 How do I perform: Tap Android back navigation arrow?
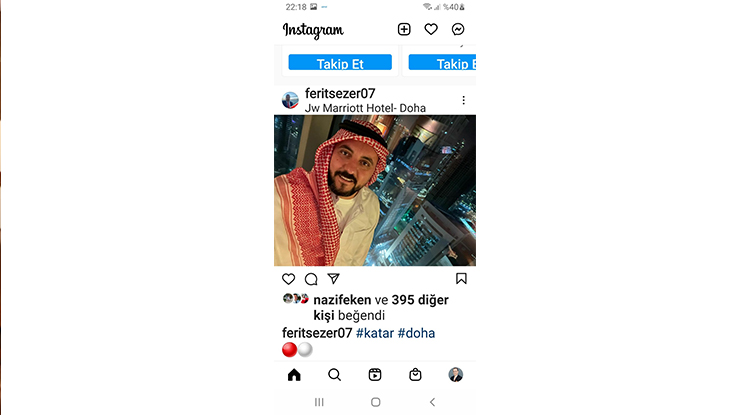click(432, 402)
